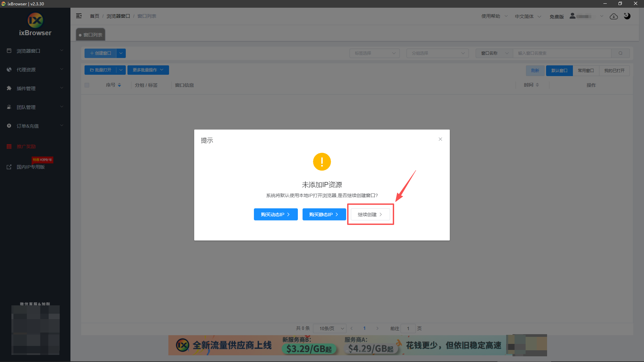Go to next page arrow in pagination
Screen dimensions: 644x362
point(377,328)
